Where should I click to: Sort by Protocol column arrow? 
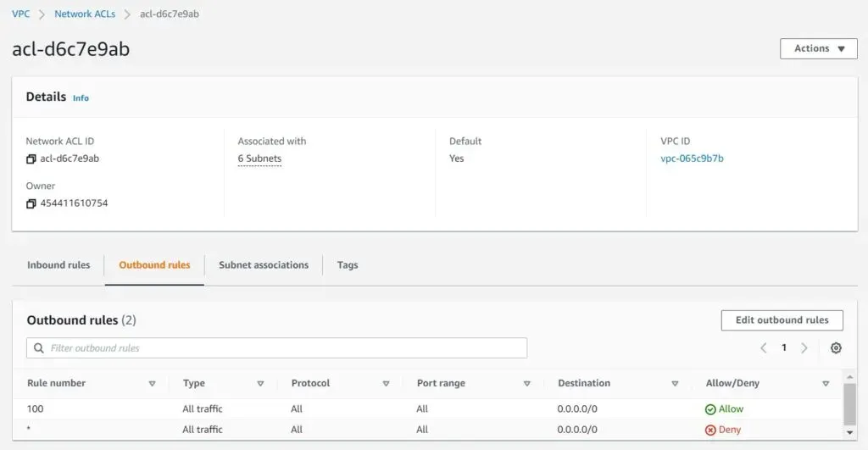coord(386,384)
